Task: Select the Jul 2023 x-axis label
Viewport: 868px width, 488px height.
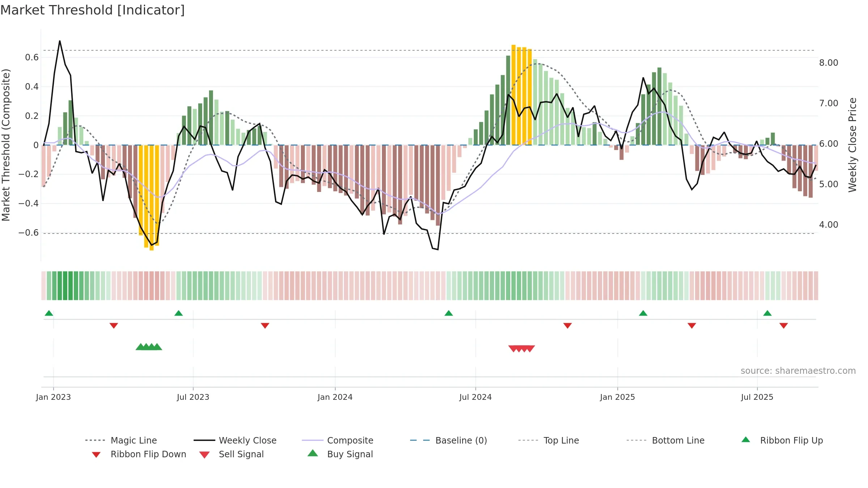Action: pyautogui.click(x=193, y=397)
